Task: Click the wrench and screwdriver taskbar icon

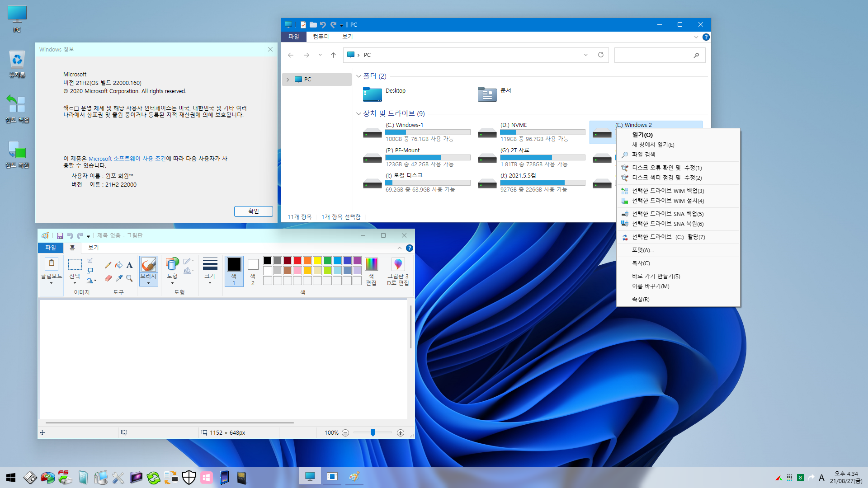Action: pyautogui.click(x=118, y=477)
